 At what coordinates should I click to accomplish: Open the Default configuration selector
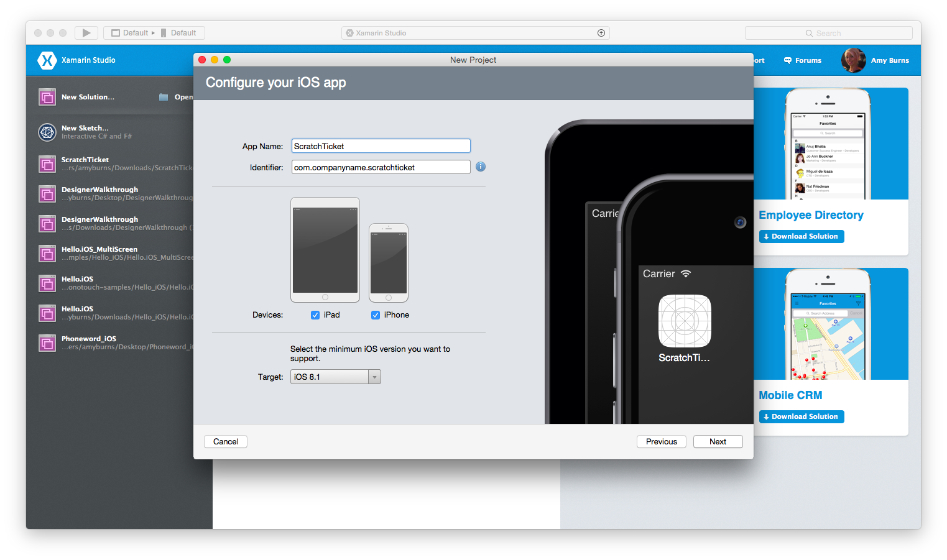pyautogui.click(x=133, y=33)
